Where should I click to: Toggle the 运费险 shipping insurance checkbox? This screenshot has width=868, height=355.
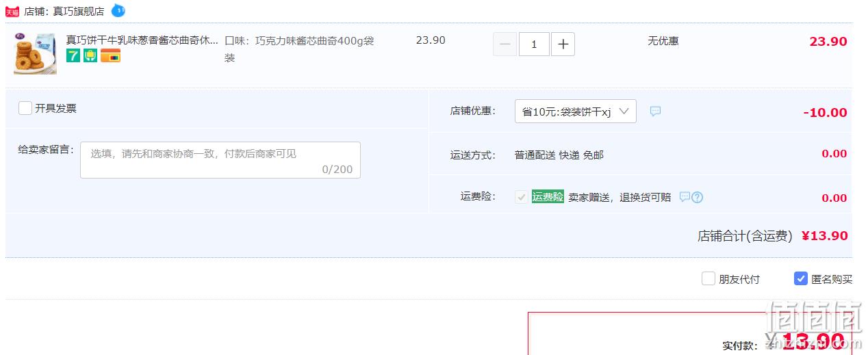(522, 197)
